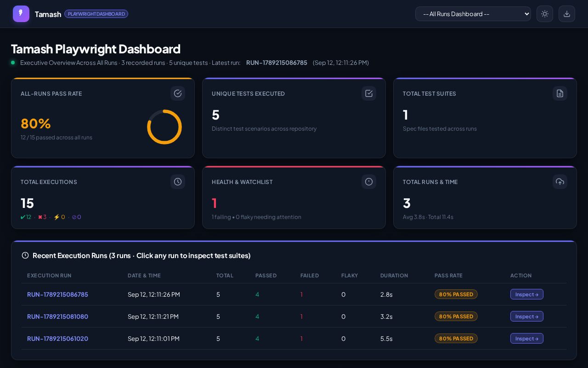Click the Tamash brand name in header

point(48,14)
